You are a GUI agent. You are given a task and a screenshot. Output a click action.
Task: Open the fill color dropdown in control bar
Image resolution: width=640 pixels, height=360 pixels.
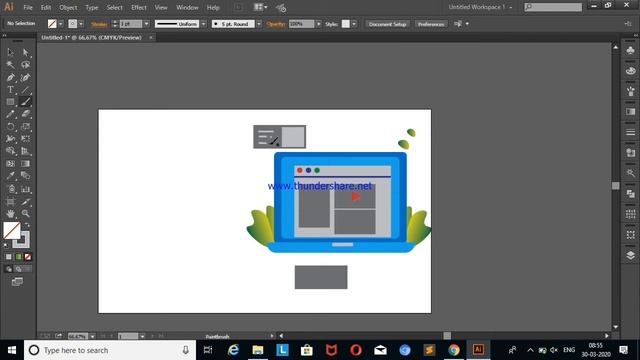point(61,24)
